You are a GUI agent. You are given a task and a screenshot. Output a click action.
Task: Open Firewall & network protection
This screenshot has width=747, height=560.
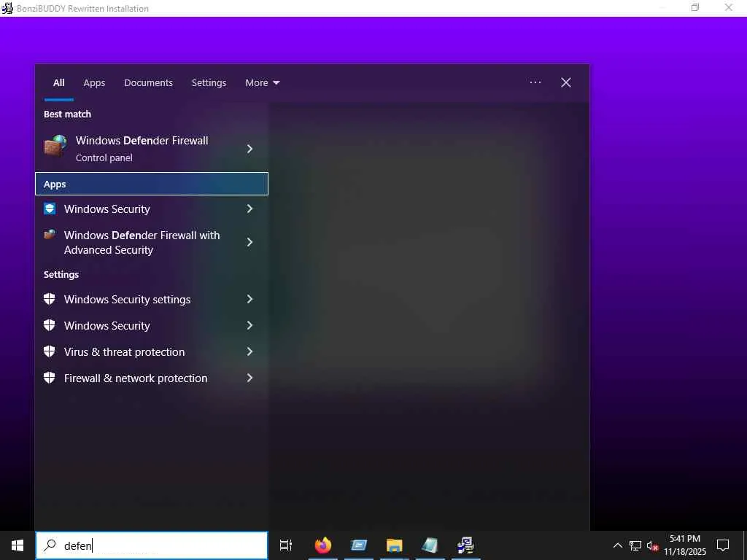coord(152,378)
